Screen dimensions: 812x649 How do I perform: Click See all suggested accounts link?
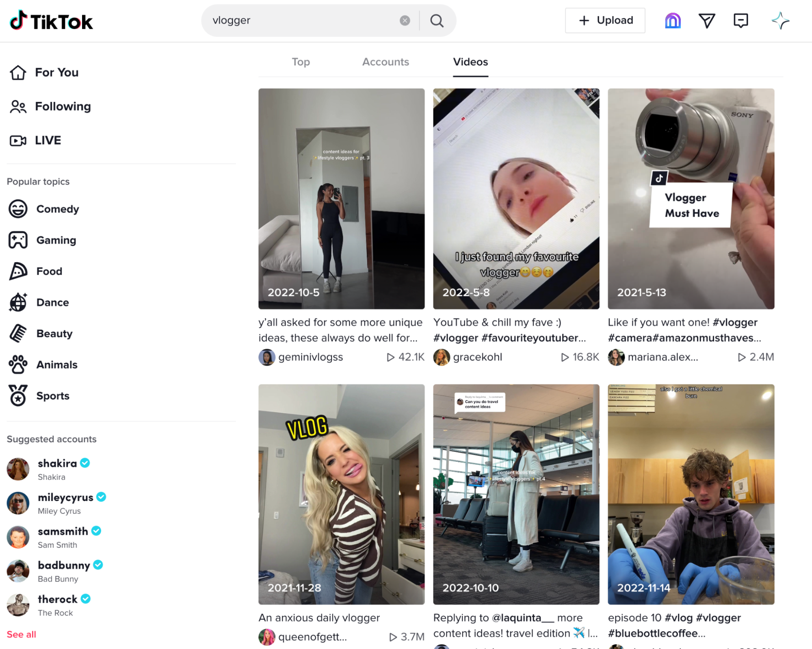point(20,634)
